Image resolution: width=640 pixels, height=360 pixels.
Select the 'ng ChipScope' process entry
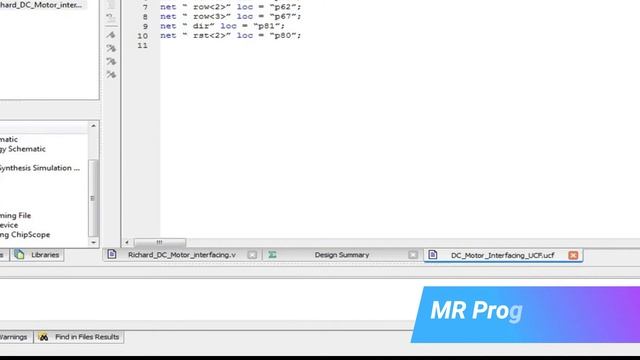tap(25, 235)
